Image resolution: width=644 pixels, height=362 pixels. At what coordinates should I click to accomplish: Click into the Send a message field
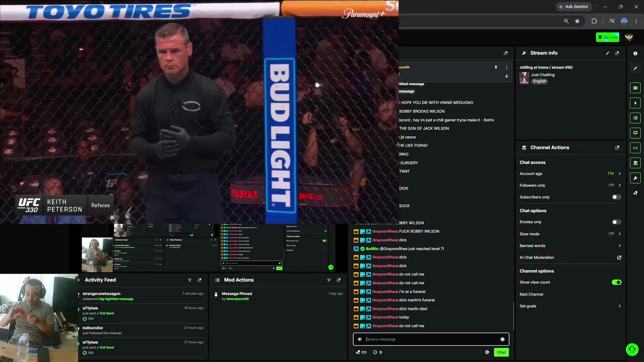pos(431,339)
